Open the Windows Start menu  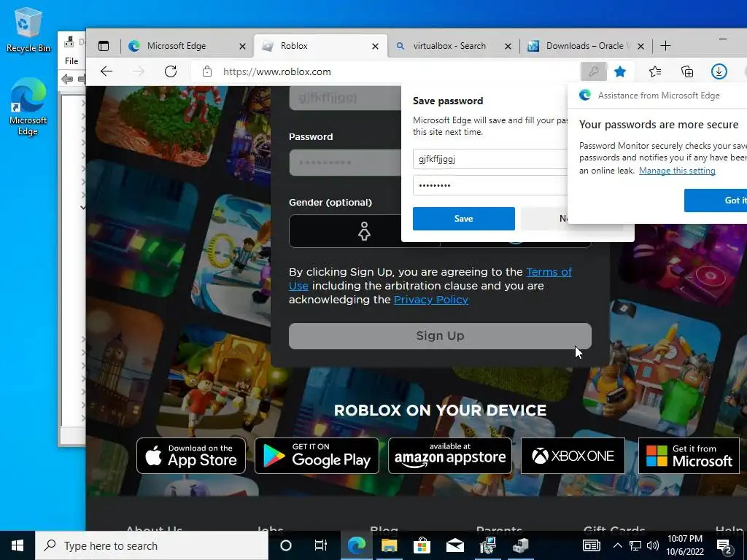[x=18, y=545]
